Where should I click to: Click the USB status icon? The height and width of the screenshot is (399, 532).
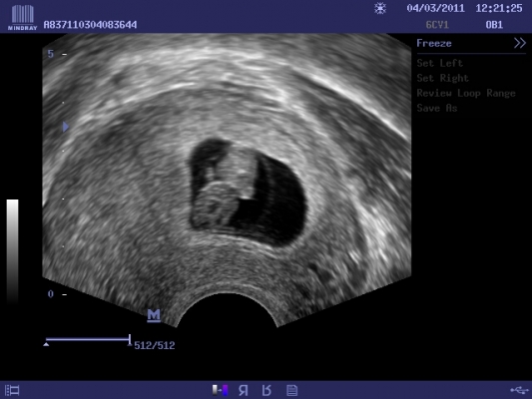[519, 390]
